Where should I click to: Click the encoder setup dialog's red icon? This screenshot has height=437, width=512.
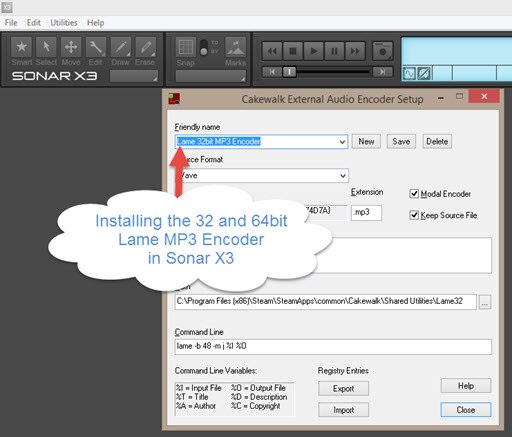tap(174, 99)
